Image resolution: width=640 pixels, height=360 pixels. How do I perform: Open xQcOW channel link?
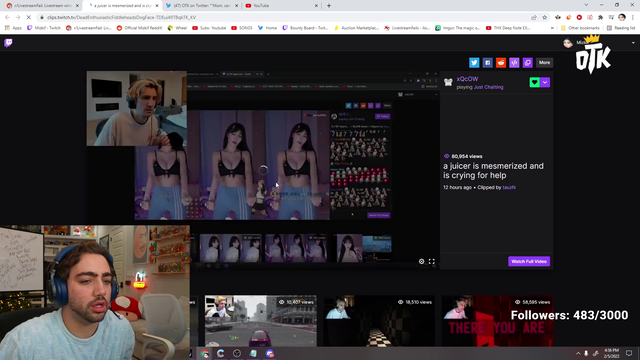(x=467, y=79)
